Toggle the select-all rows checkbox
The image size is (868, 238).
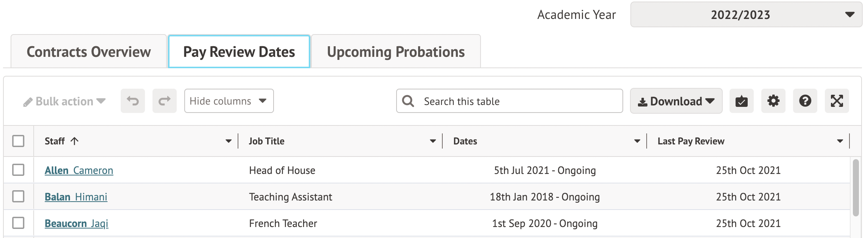[x=18, y=141]
